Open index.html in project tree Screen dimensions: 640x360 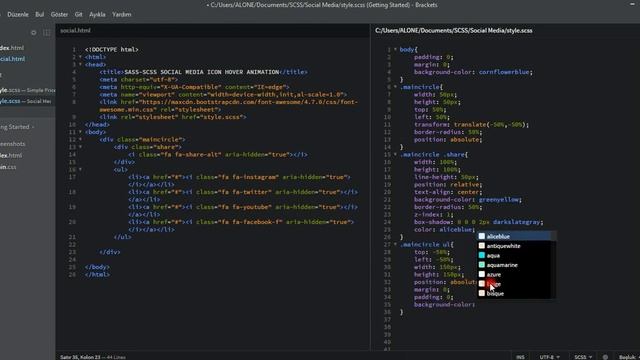[11, 156]
